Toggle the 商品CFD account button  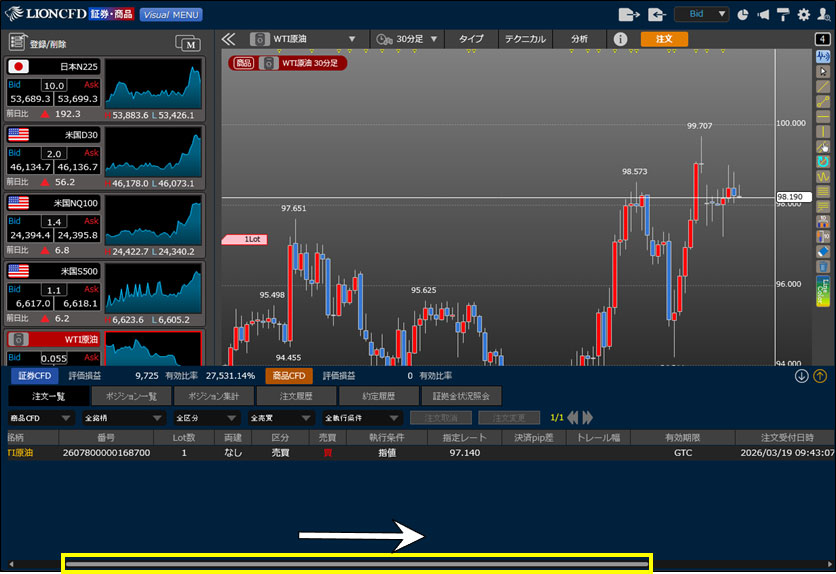[289, 376]
